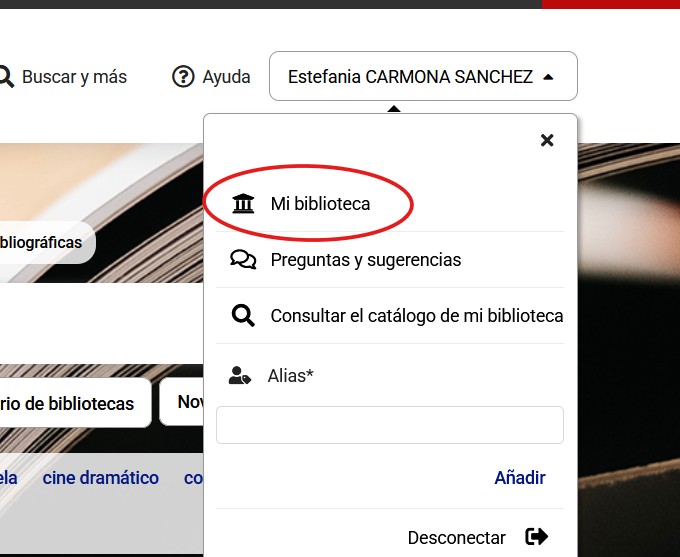This screenshot has height=557, width=680.
Task: Click the user tag icon beside Alias
Action: pyautogui.click(x=240, y=376)
